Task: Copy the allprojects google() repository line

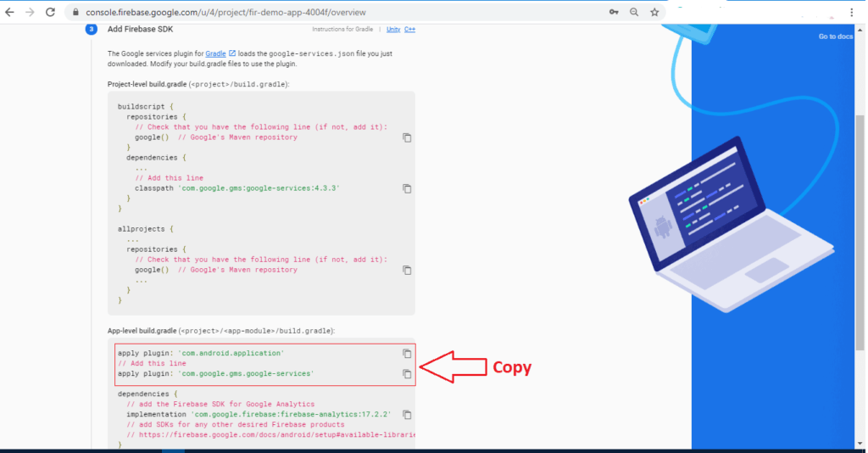Action: (407, 271)
